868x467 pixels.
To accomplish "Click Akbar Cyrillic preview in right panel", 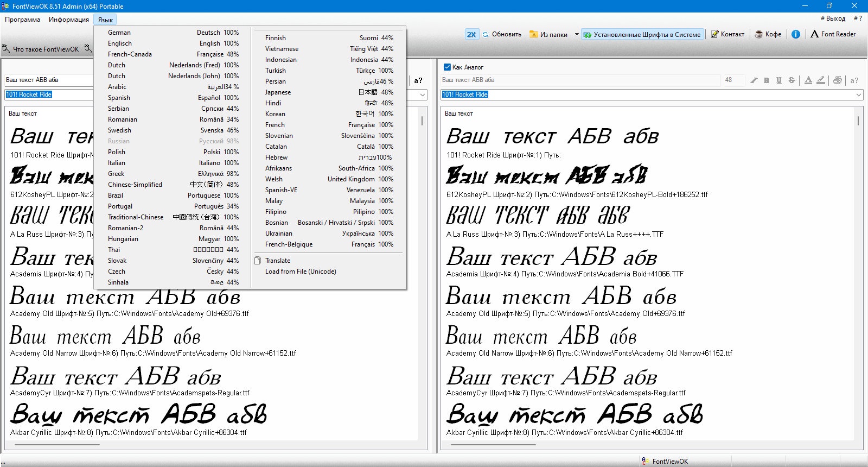I will (575, 414).
